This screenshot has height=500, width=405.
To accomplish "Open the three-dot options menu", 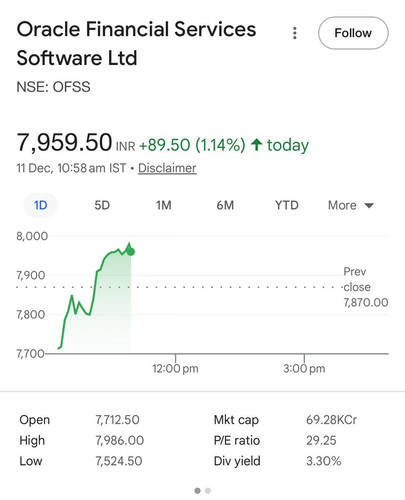I will click(294, 33).
